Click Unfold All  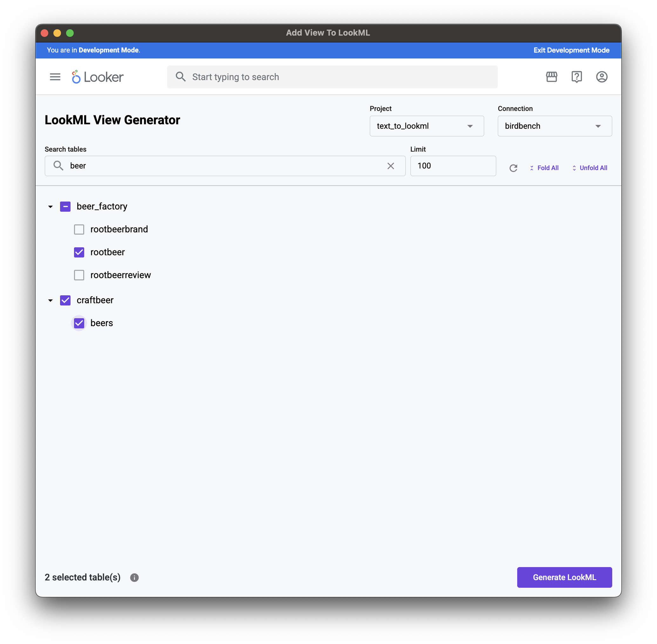(x=589, y=168)
